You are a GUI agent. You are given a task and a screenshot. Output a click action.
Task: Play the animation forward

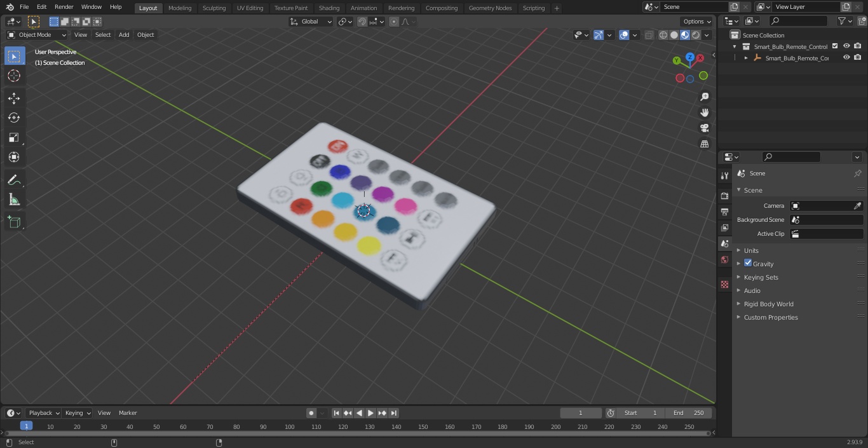pos(370,413)
